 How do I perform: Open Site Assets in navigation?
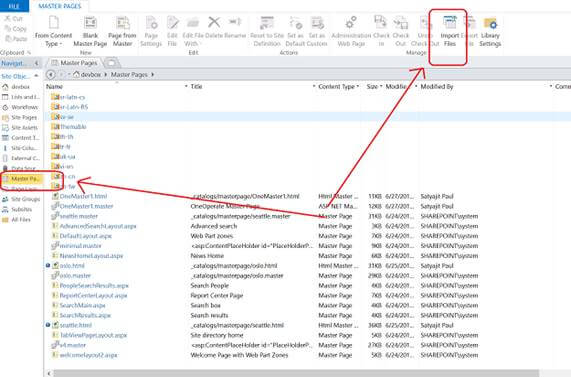click(x=20, y=127)
